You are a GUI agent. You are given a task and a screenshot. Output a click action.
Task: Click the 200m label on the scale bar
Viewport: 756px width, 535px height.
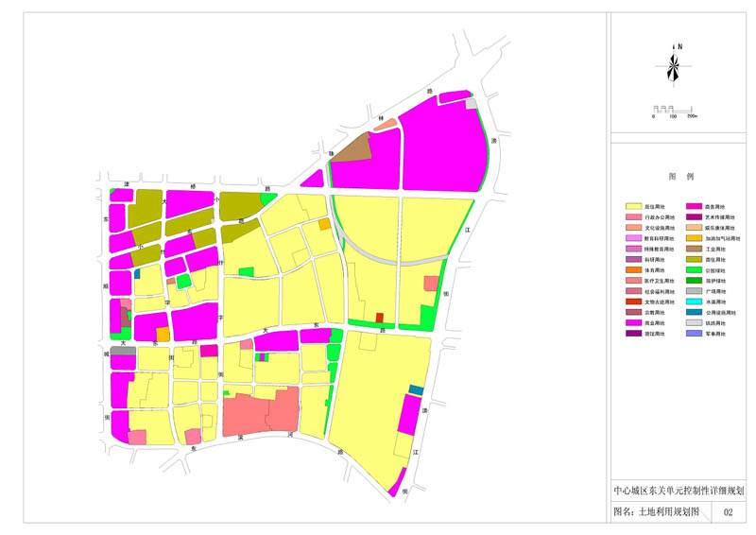click(x=692, y=117)
